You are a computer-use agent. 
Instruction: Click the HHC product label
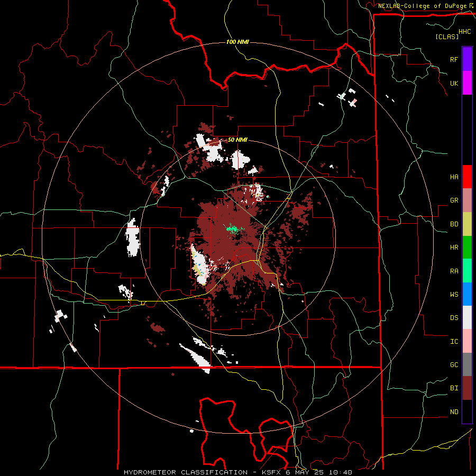coord(465,32)
